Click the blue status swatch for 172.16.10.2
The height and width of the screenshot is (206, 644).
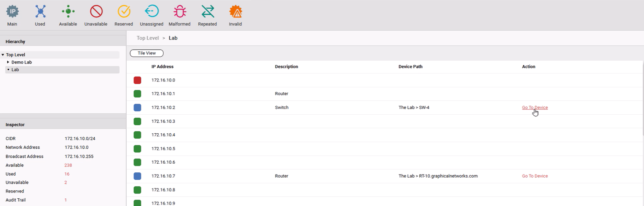coord(137,108)
